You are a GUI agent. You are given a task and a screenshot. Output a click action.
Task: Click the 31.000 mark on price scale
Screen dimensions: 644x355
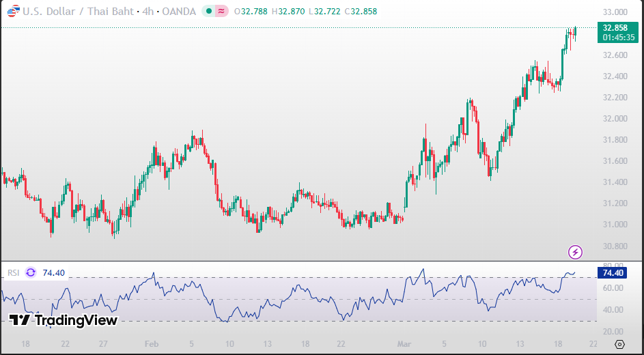pos(615,225)
